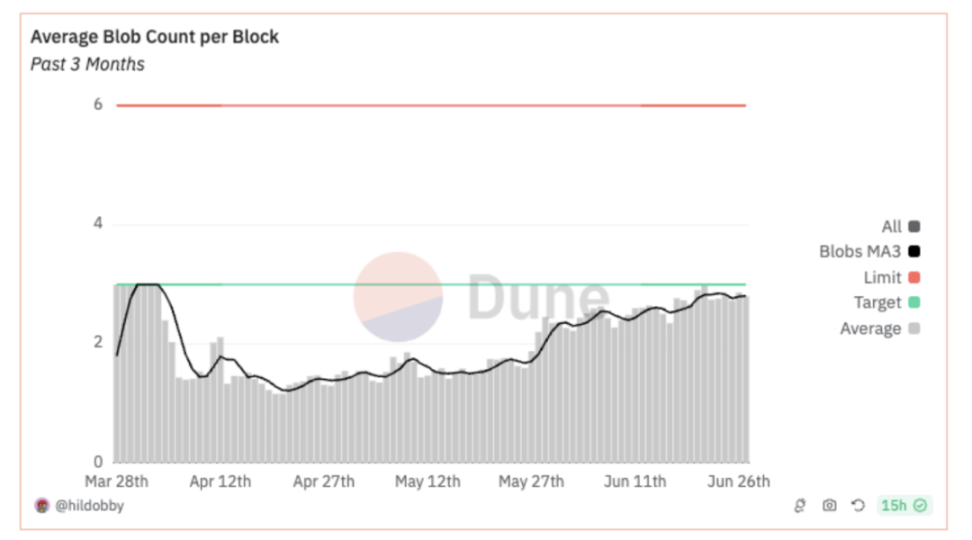Click the red Limit line at 6
This screenshot has width=972, height=540.
(430, 105)
